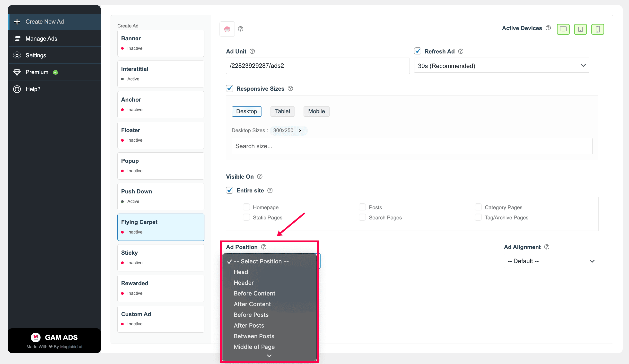Click the help icon next to Refresh Ad
629x364 pixels.
point(461,51)
